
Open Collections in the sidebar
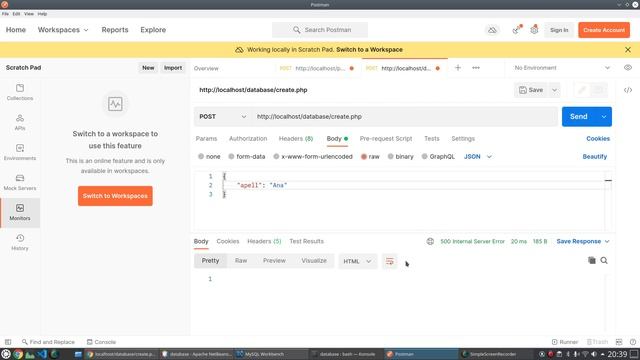pos(20,92)
